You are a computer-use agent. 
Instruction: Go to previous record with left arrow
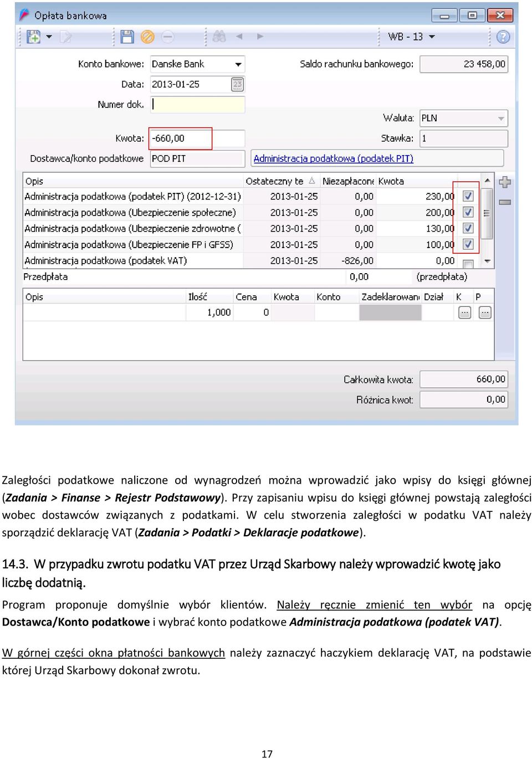click(239, 37)
